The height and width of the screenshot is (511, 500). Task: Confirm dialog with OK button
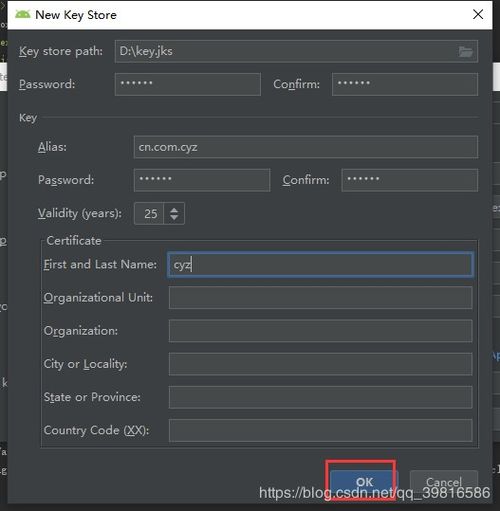point(364,482)
